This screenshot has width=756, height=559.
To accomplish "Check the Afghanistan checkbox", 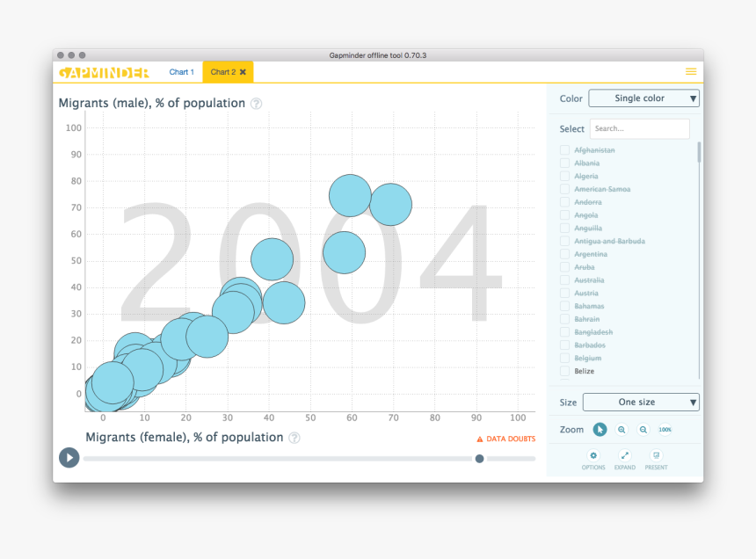I will click(x=564, y=150).
